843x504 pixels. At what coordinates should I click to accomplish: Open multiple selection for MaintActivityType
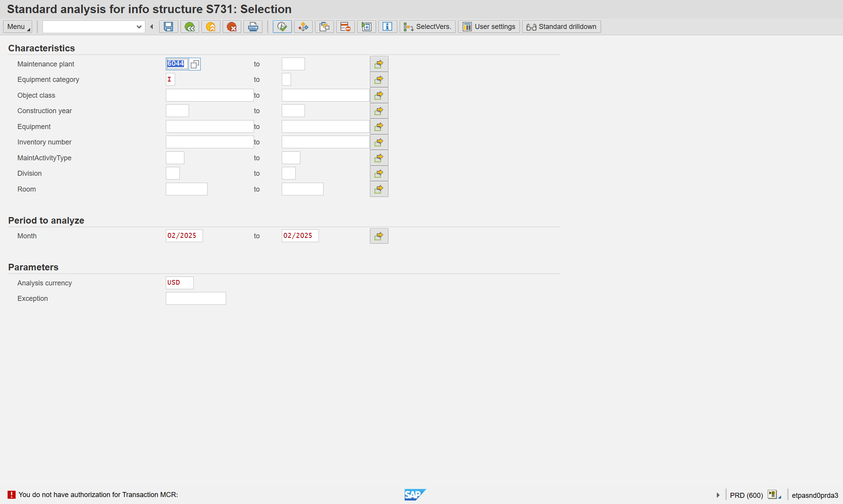(x=379, y=158)
